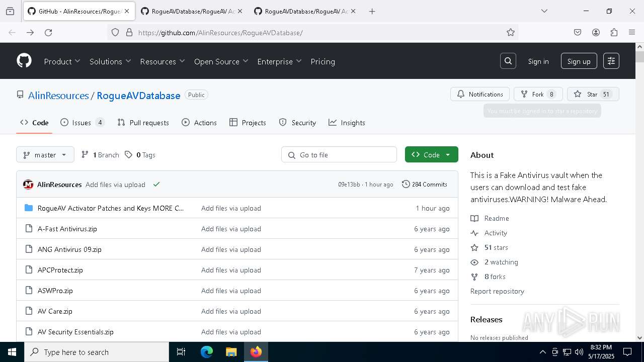Click the green commit status checkmark
Screen dimensions: 644x362
(156, 185)
